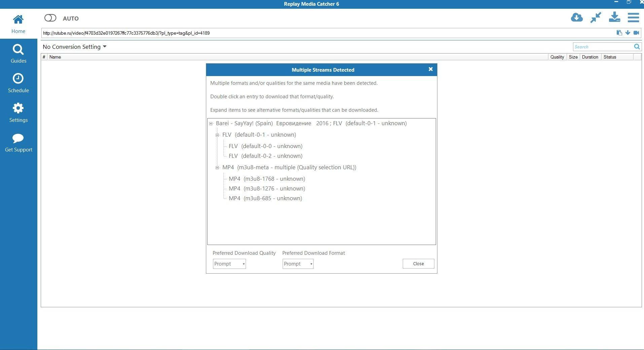Select the Barei - SayYay! (Spain) entry
Image resolution: width=644 pixels, height=350 pixels.
[x=311, y=123]
